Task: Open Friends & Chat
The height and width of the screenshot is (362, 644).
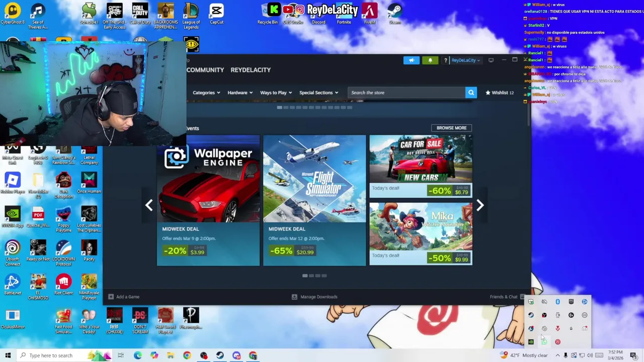Action: [x=507, y=297]
